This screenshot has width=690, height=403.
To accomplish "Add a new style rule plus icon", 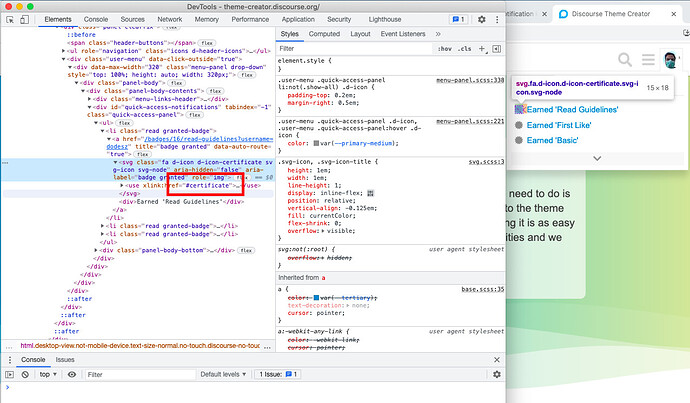I will [x=482, y=49].
